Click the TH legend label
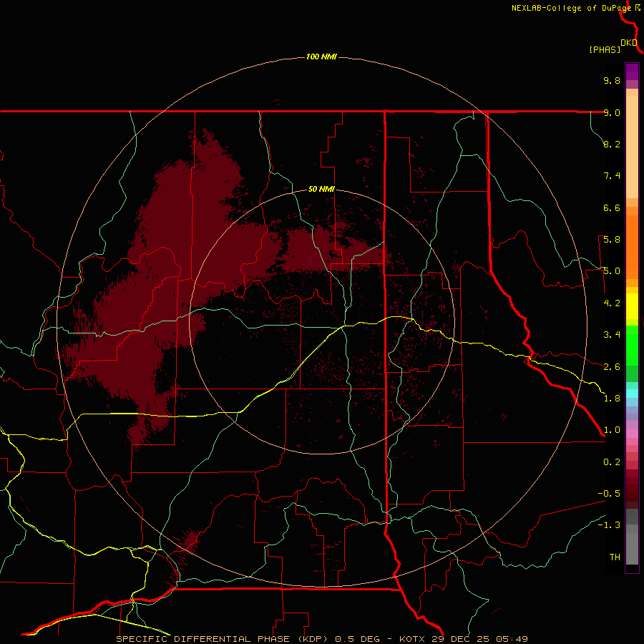The image size is (644, 644). (615, 557)
